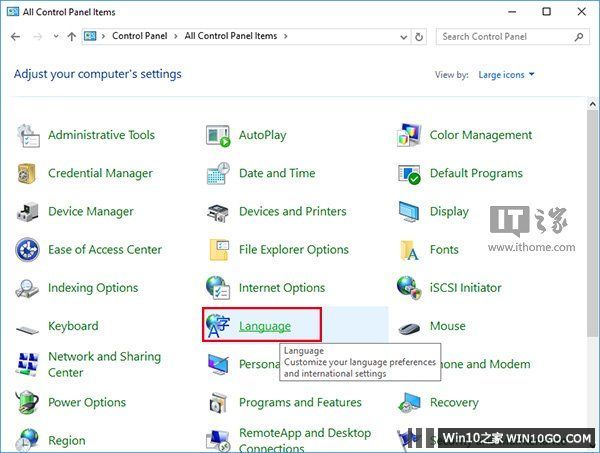Open the recent locations dropdown arrow

click(x=56, y=36)
